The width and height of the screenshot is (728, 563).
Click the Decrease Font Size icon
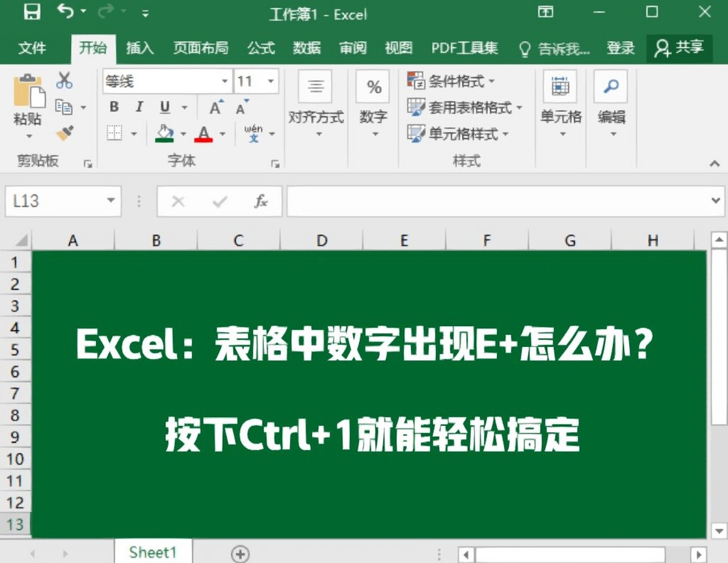coord(242,107)
